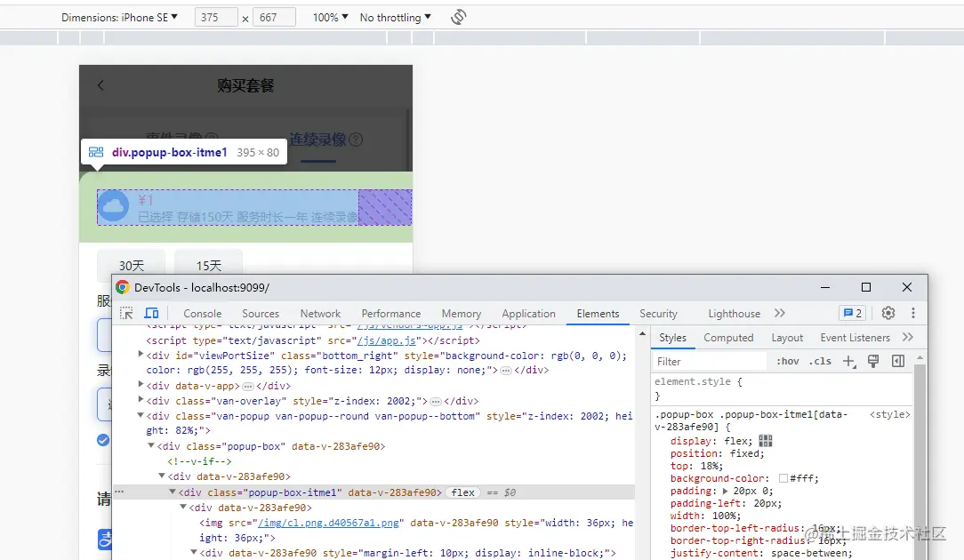Expand the padding shorthand triangle
The width and height of the screenshot is (964, 560).
point(726,492)
